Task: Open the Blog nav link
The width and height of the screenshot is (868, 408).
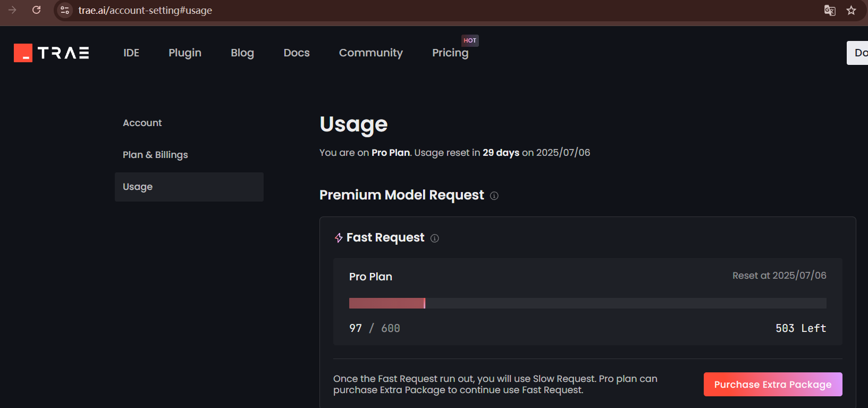Action: (242, 53)
